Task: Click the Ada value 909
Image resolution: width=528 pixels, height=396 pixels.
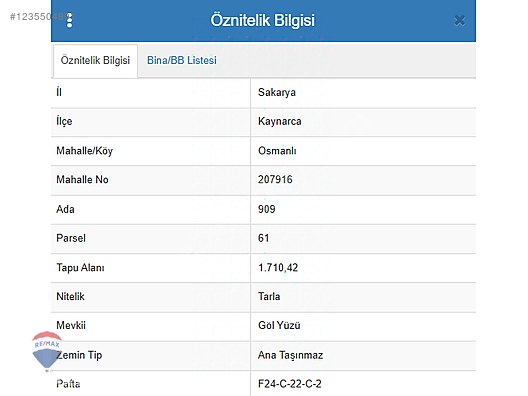Action: click(x=267, y=209)
